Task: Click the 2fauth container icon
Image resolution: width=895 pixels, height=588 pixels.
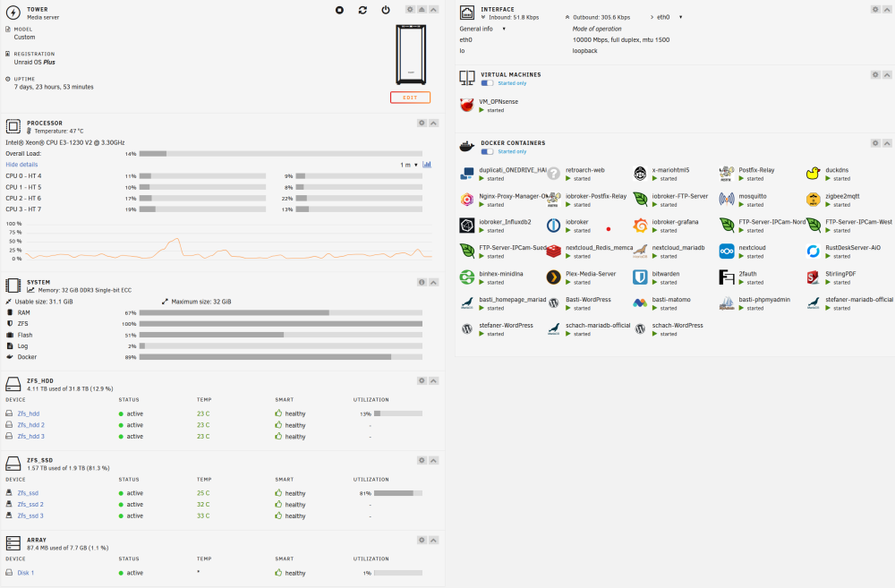Action: coord(727,277)
